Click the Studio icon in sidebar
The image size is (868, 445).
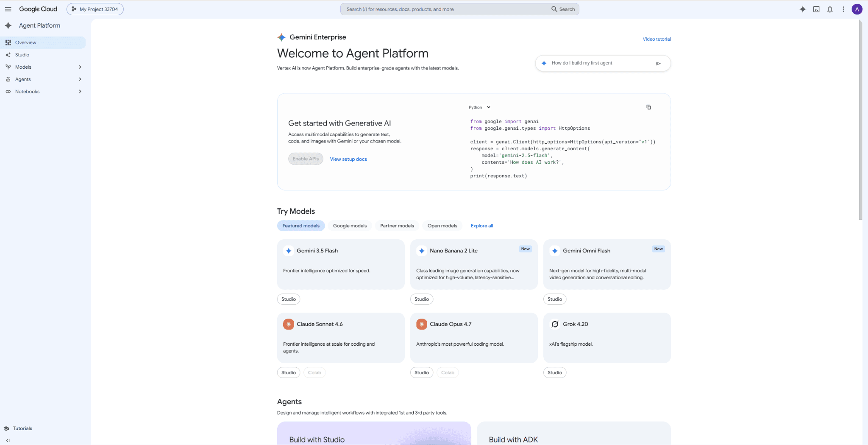pos(8,55)
